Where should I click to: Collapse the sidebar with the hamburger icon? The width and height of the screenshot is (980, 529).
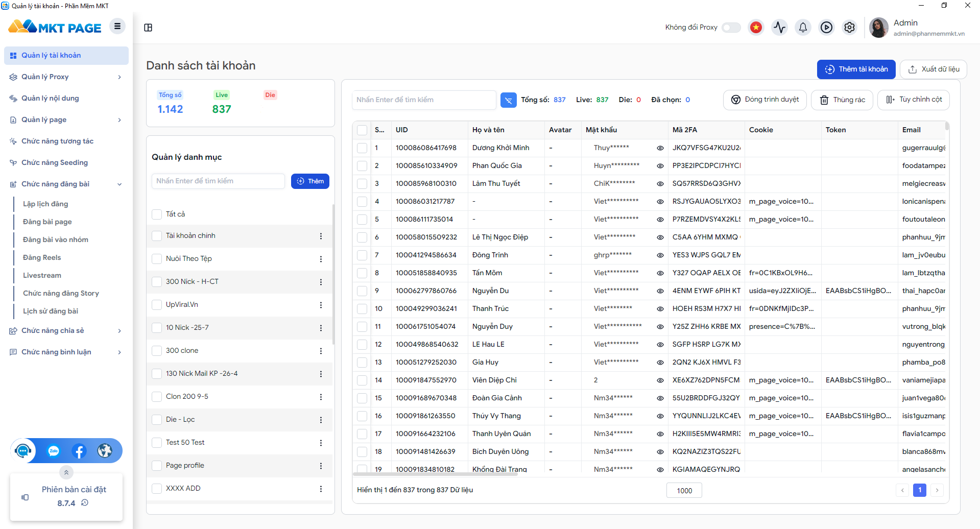(117, 26)
